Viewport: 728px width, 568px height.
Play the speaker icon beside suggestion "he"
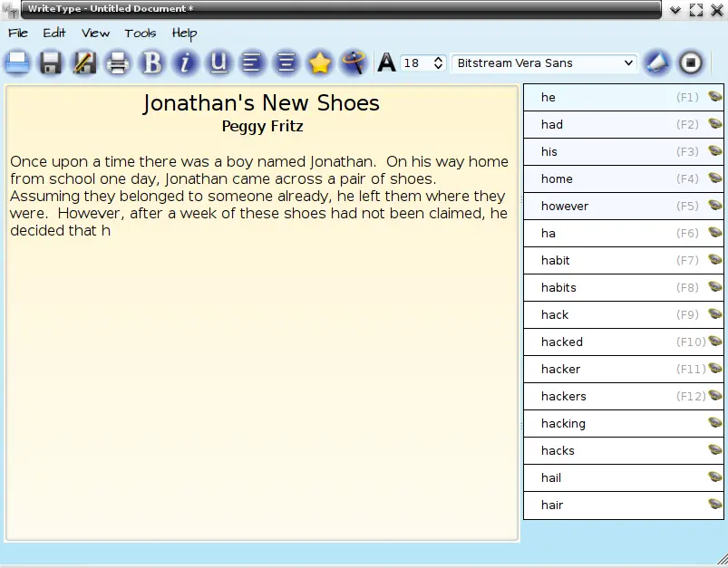715,97
